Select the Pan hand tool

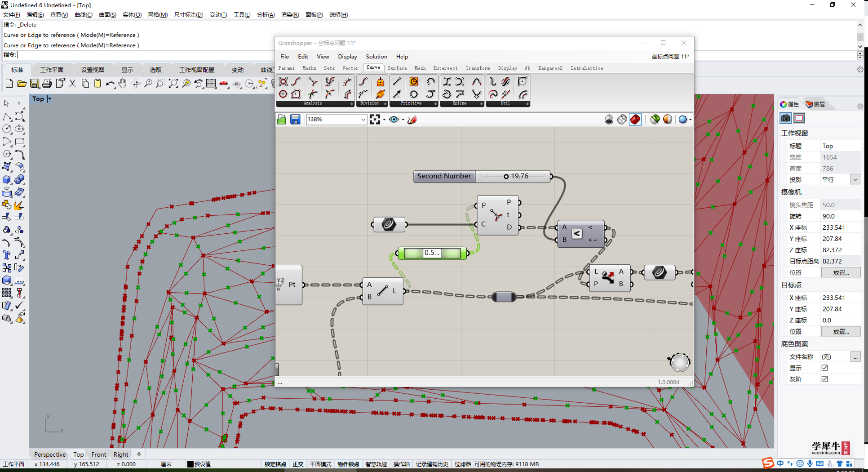point(122,83)
